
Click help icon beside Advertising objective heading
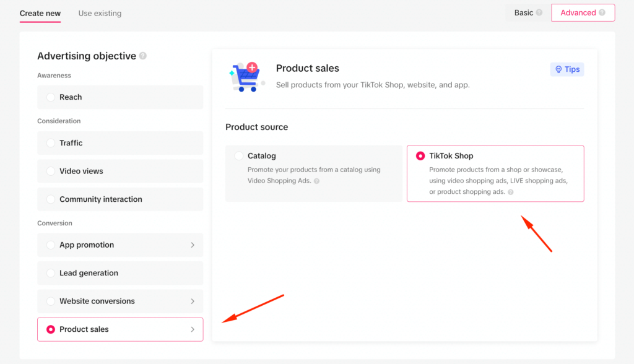143,56
